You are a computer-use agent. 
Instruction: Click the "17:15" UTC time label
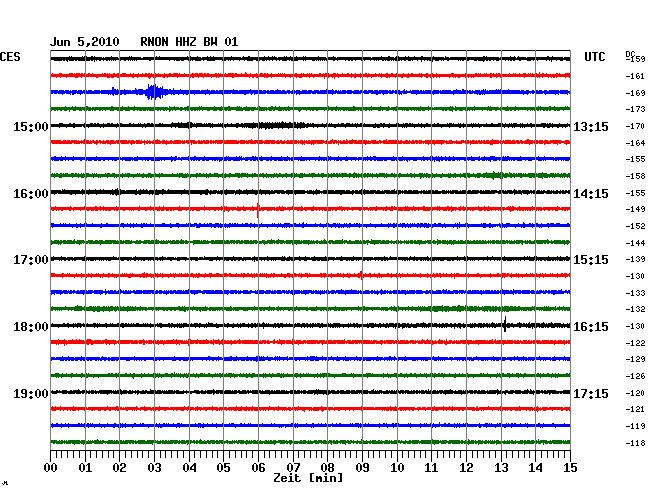pos(591,393)
